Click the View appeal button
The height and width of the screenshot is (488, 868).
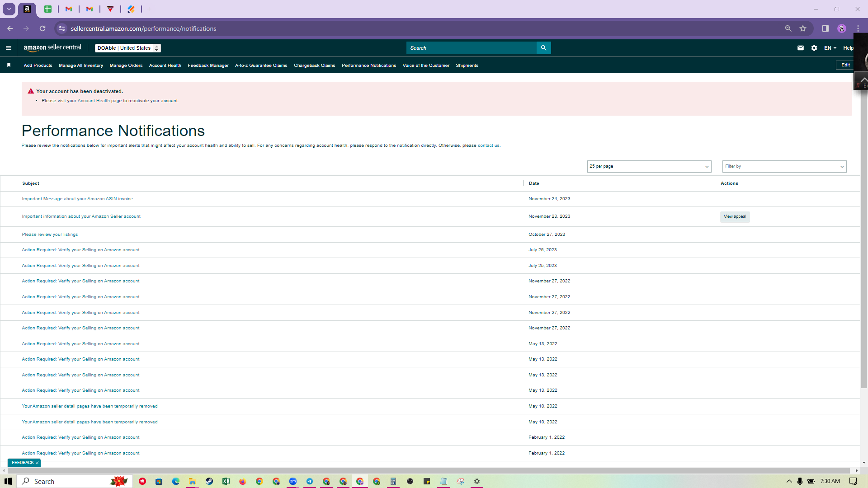point(735,216)
